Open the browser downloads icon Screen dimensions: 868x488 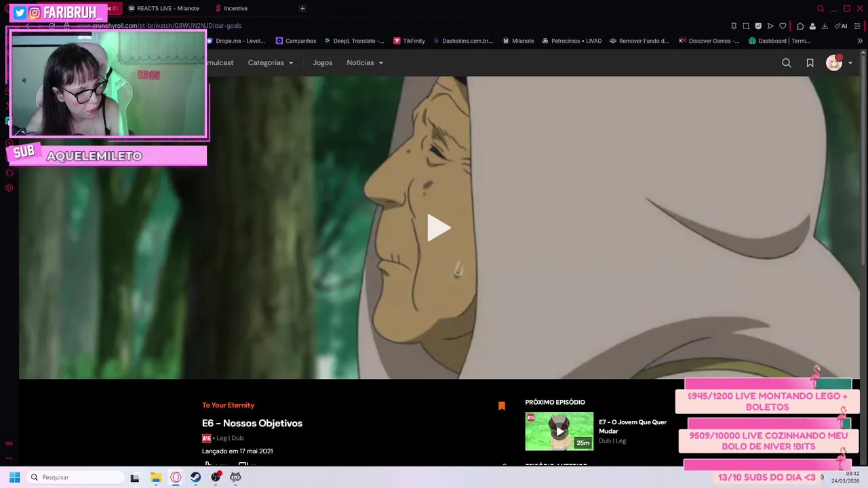(x=825, y=26)
